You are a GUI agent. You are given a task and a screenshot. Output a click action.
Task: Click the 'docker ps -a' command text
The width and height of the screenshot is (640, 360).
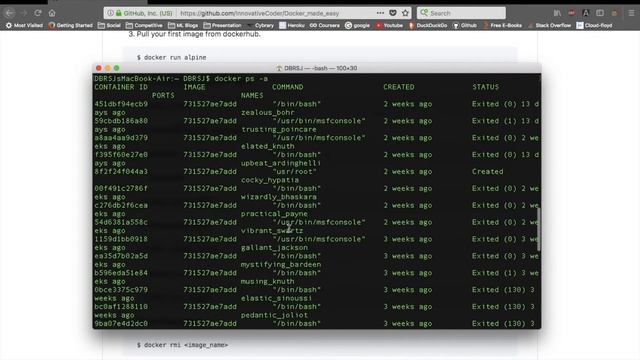tap(241, 79)
